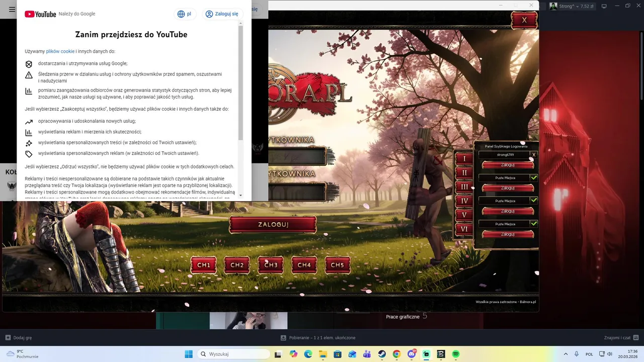Switch to quick-login page V
644x362 pixels.
pos(464,215)
